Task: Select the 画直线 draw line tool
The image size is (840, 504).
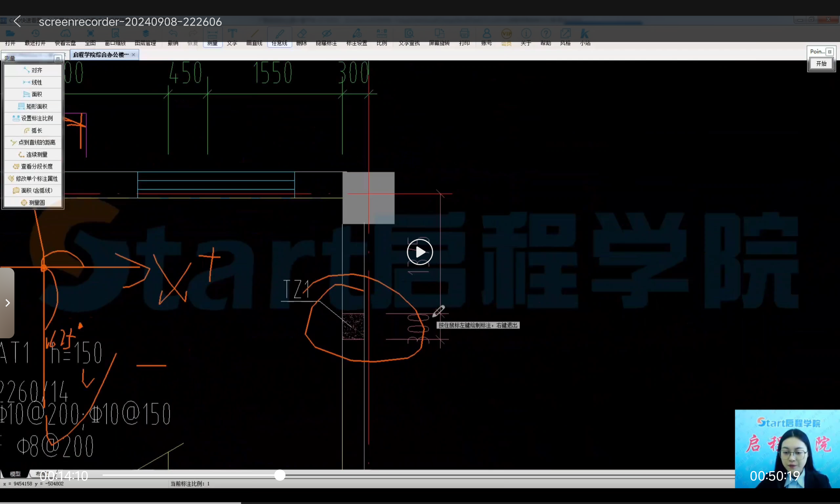Action: click(x=254, y=37)
